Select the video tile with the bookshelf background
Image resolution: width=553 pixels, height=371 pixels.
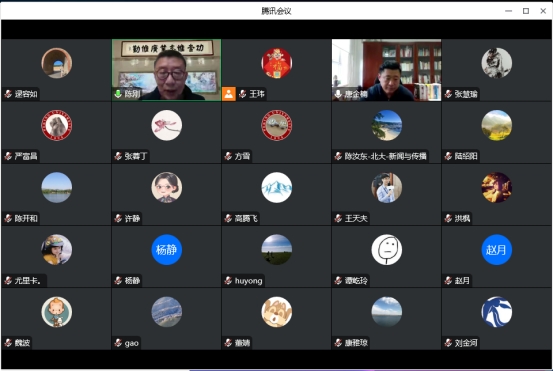387,70
